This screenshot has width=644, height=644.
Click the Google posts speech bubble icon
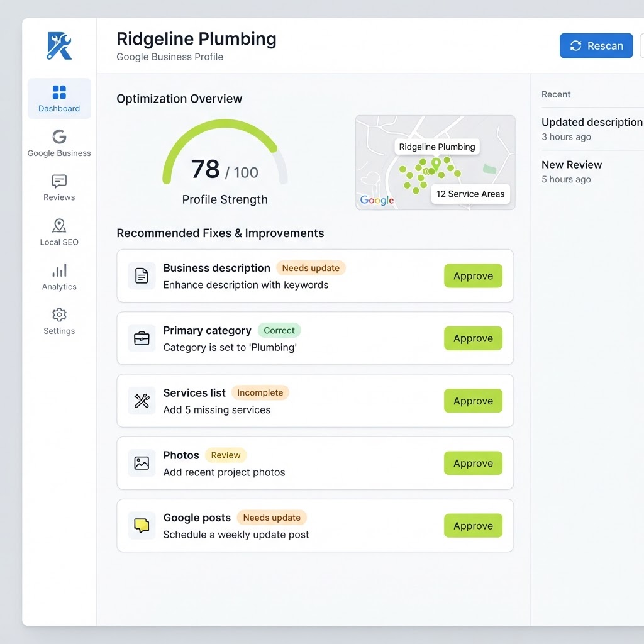point(142,525)
